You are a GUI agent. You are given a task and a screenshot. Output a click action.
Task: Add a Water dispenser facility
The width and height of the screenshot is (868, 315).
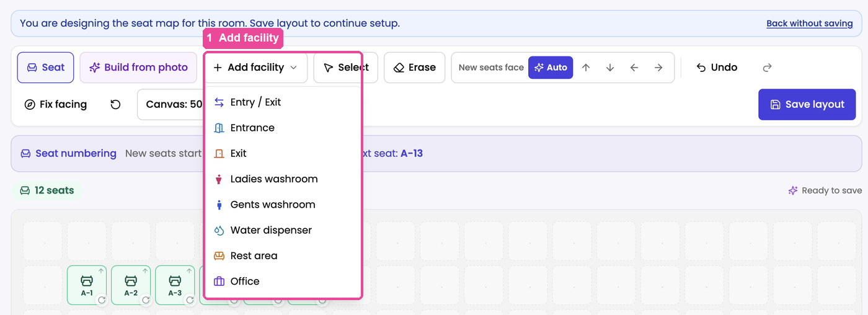(x=283, y=230)
